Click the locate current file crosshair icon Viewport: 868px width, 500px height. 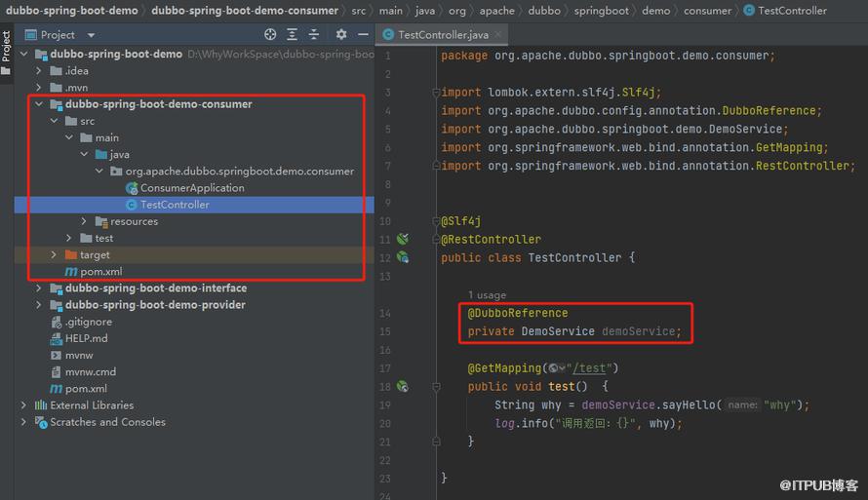click(x=270, y=34)
